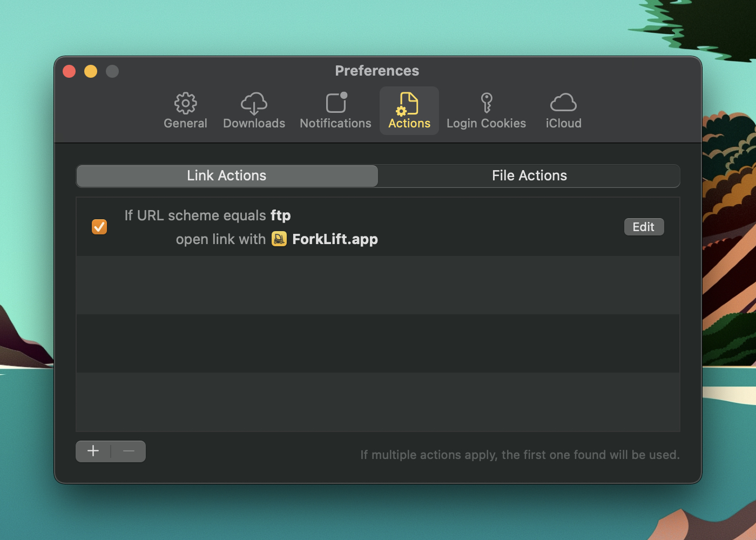Select the 'If URL scheme equals ftp' text

pos(207,215)
